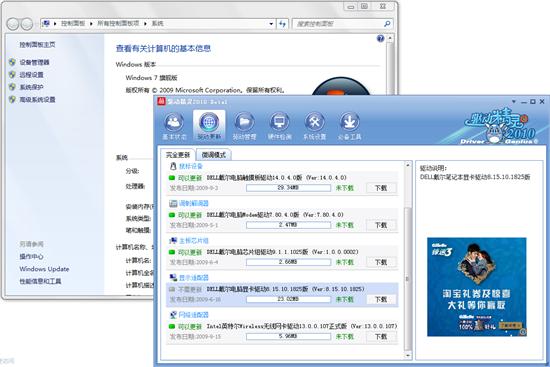The height and width of the screenshot is (367, 550).
Task: Select the 主板芯片组 category label
Action: [194, 241]
